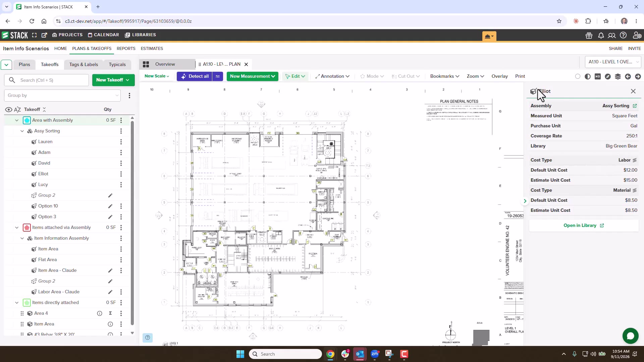This screenshot has height=362, width=644.
Task: Go to next page arrow icon
Action: 638,76
